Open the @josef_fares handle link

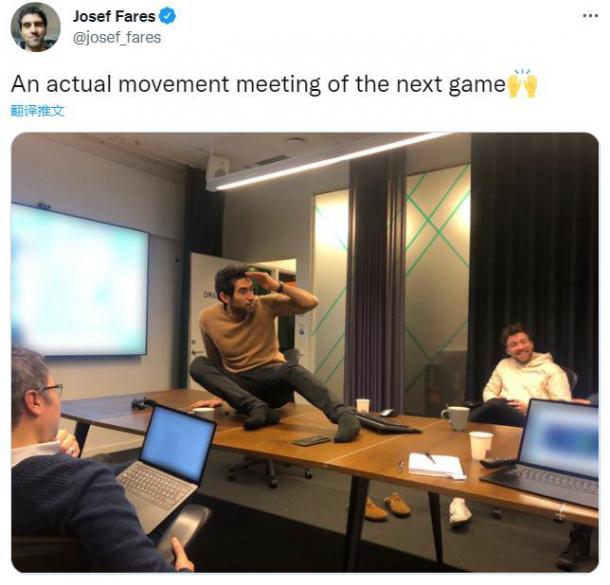[117, 37]
